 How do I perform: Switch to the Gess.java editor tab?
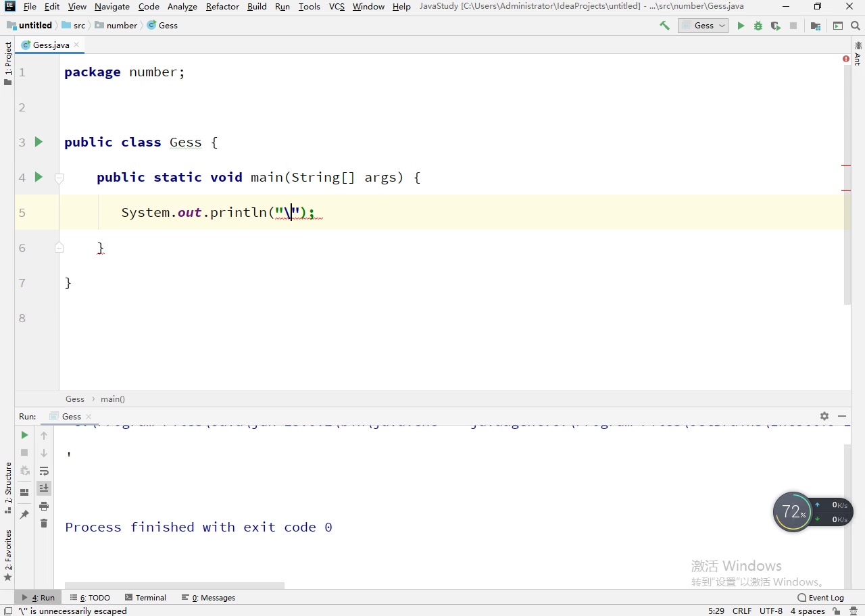(51, 45)
